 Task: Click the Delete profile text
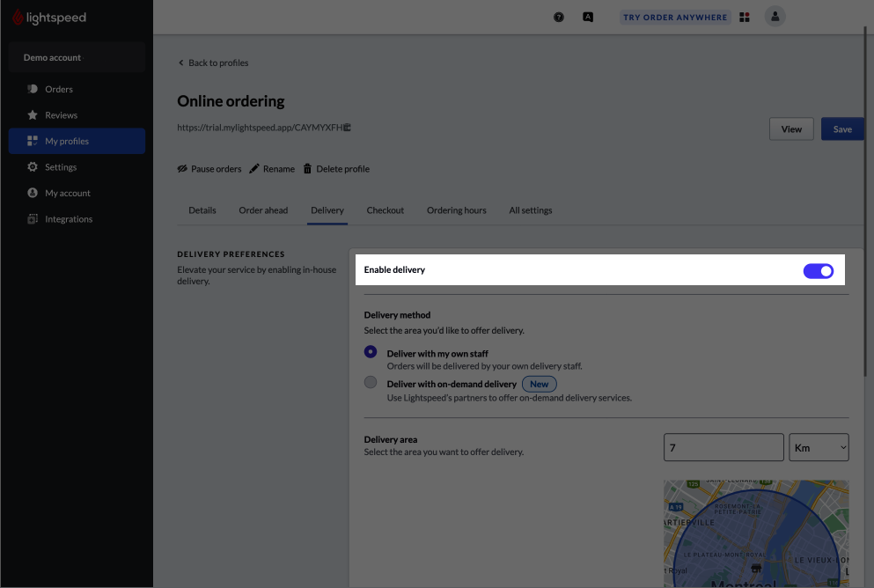pyautogui.click(x=342, y=169)
